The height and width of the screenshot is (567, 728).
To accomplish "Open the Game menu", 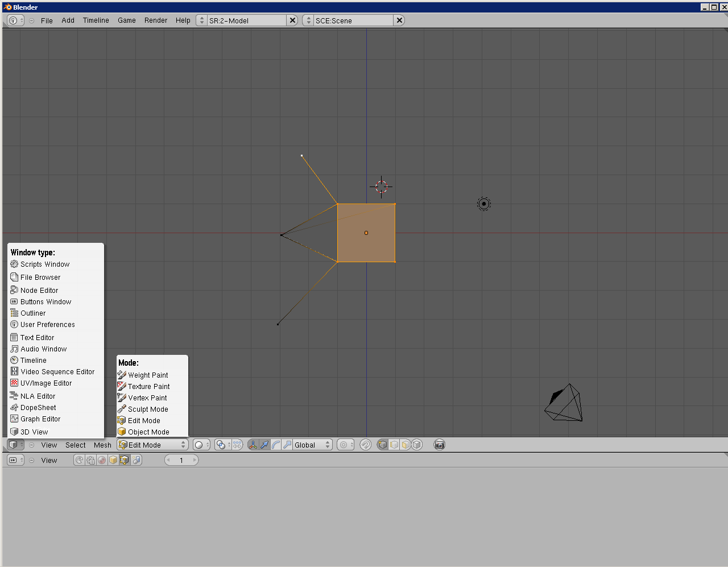I will tap(127, 20).
